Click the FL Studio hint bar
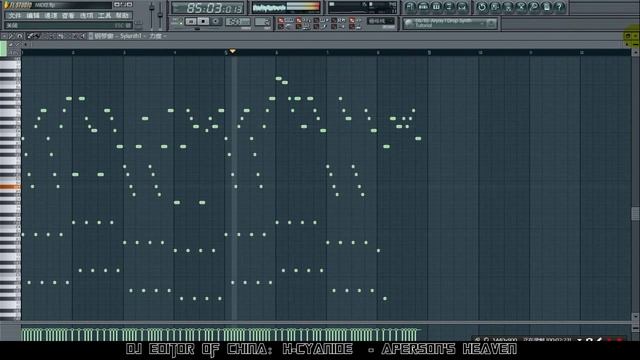 pos(68,25)
